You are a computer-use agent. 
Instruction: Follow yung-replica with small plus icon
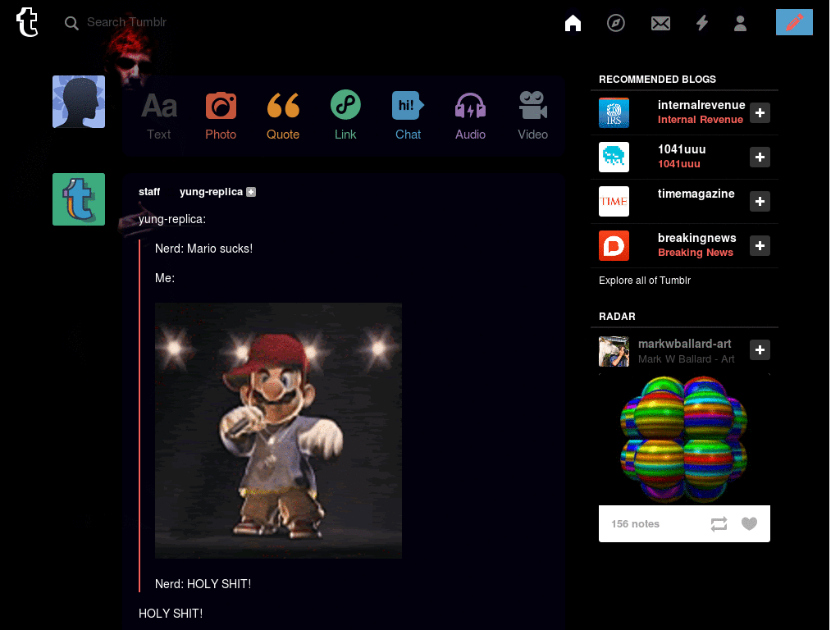[251, 192]
